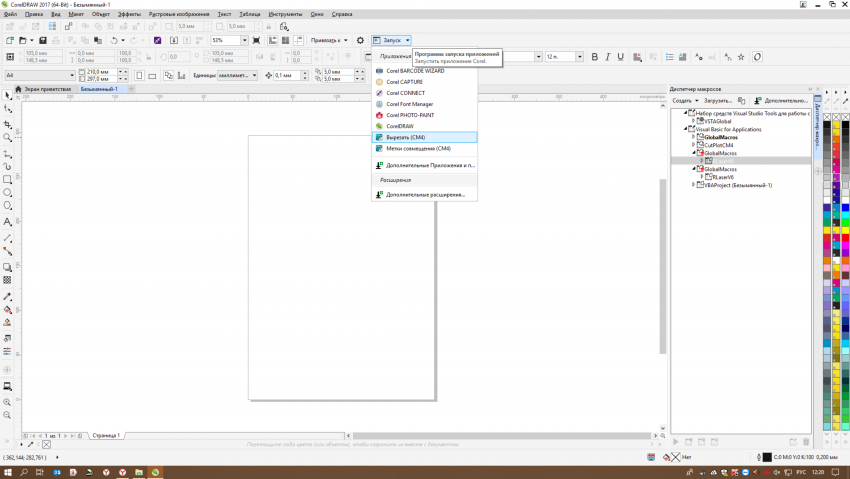
Task: Select the Crop tool in toolbox
Action: (x=8, y=123)
